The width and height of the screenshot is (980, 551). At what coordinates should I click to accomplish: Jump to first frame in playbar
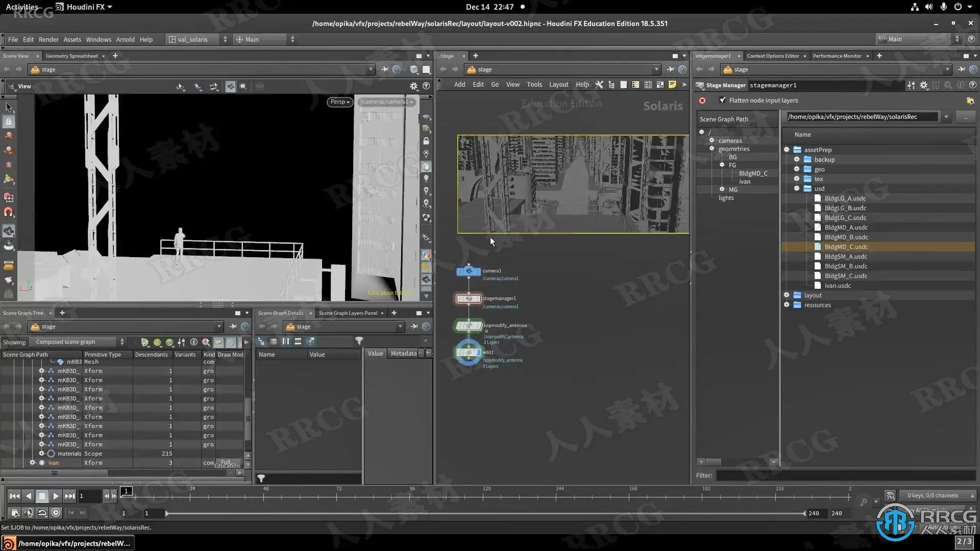pos(14,496)
